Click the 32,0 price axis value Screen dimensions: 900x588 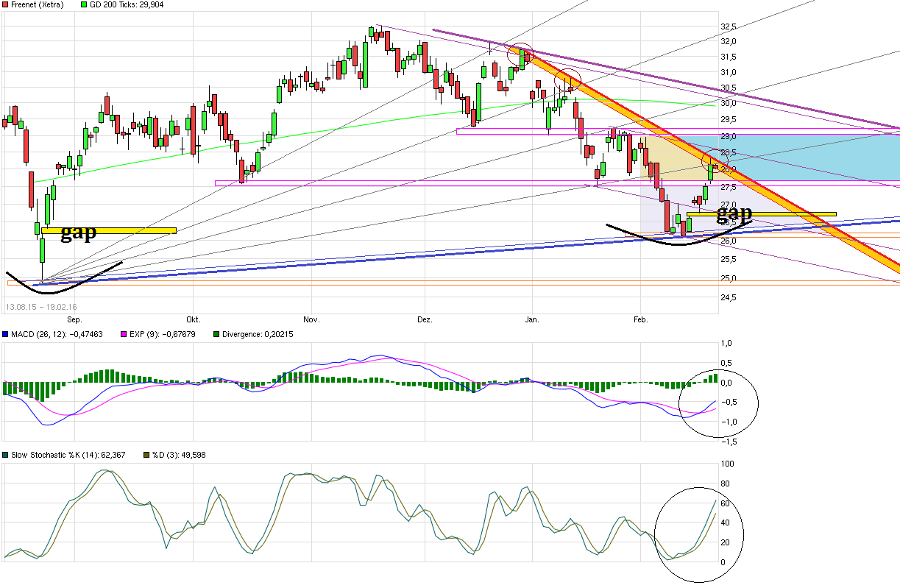[729, 42]
